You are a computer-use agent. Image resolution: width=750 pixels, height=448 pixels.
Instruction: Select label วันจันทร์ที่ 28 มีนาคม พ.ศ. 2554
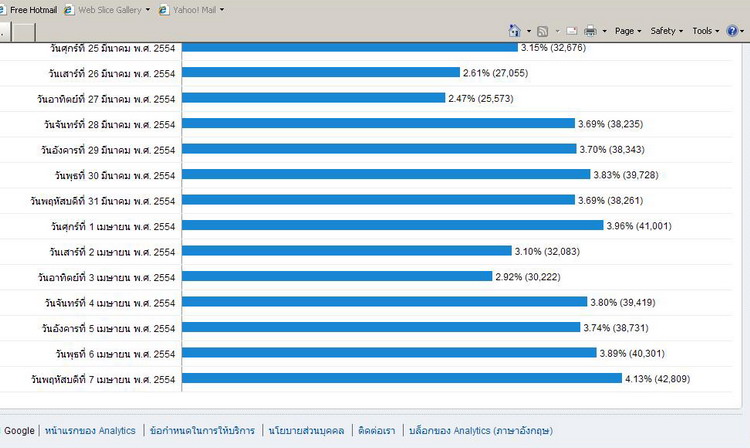tap(110, 124)
